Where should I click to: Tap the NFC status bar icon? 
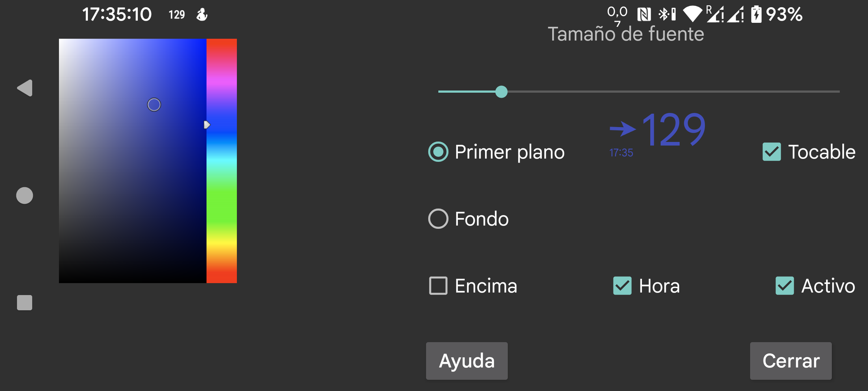click(644, 15)
